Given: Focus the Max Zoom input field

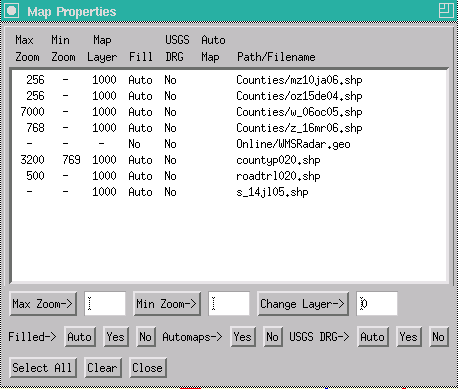Looking at the screenshot, I should point(105,304).
